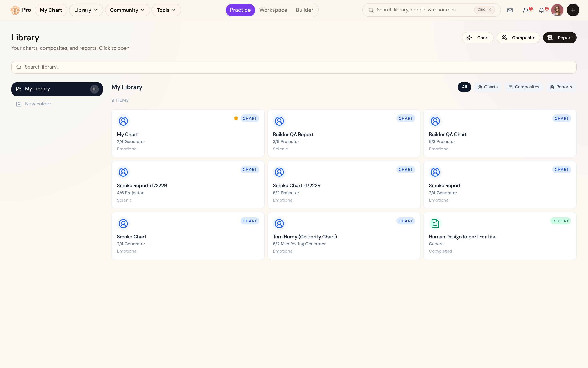Click the Smoke Report card profile icon

point(435,172)
